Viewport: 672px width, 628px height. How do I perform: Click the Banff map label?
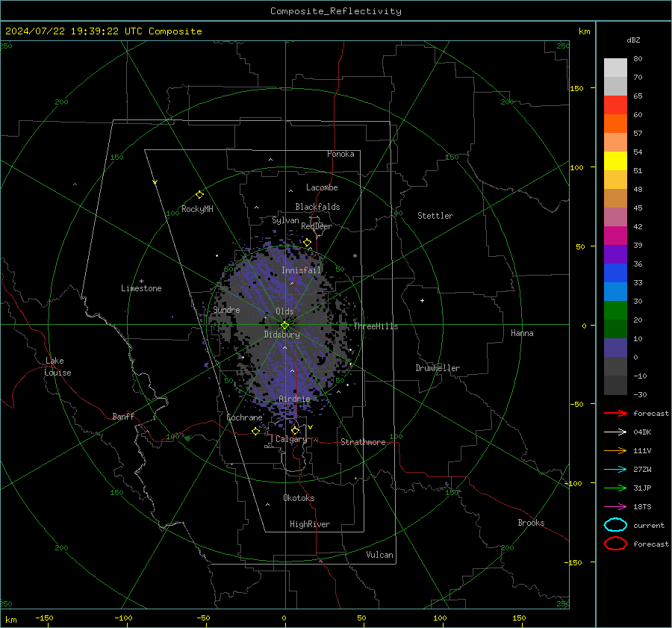pos(123,416)
